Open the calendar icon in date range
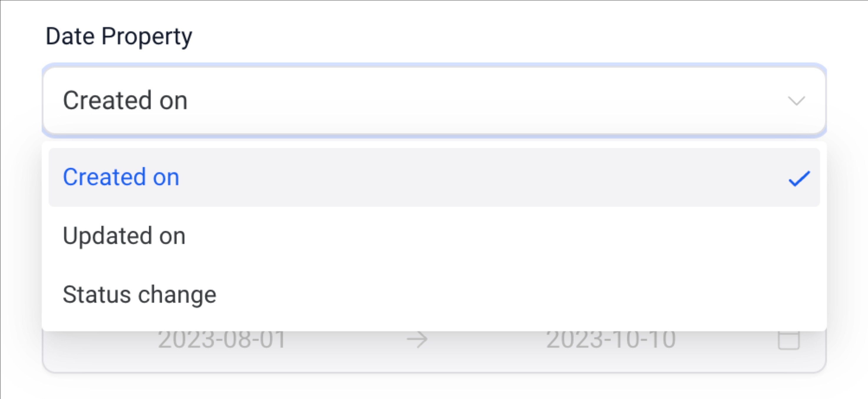The height and width of the screenshot is (399, 868). point(789,340)
